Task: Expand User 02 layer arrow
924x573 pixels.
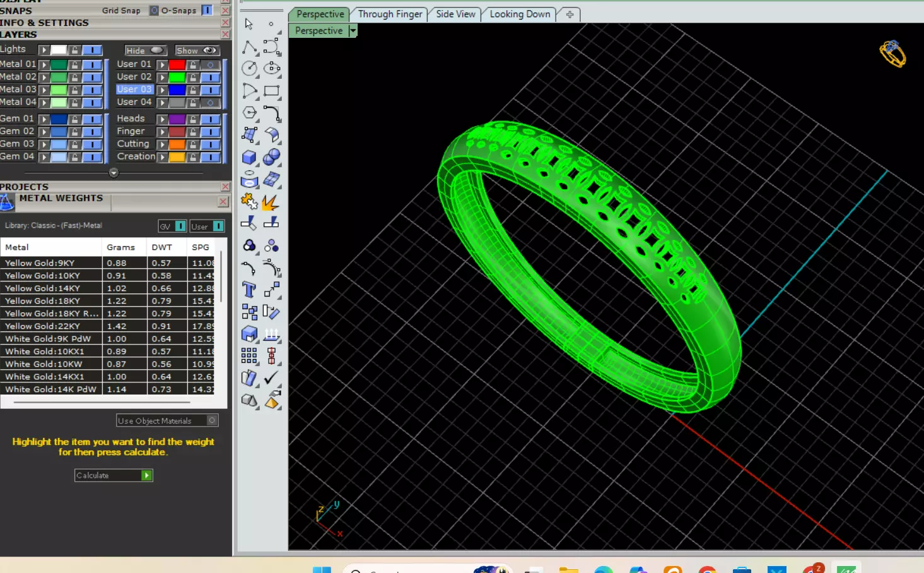Action: coord(162,77)
